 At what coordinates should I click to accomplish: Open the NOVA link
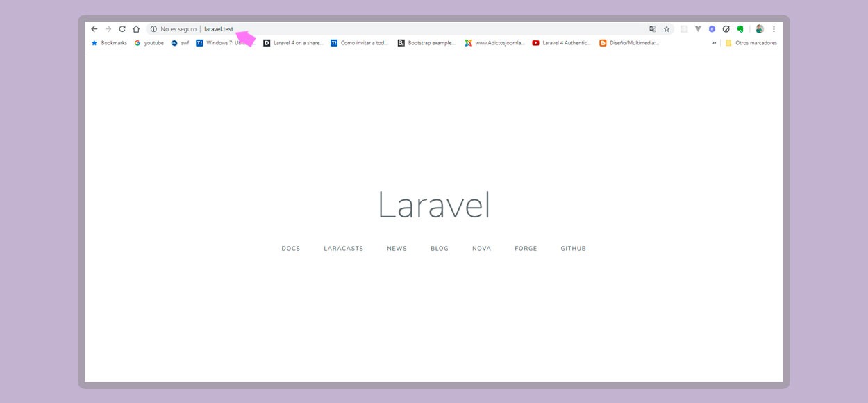[x=481, y=249]
